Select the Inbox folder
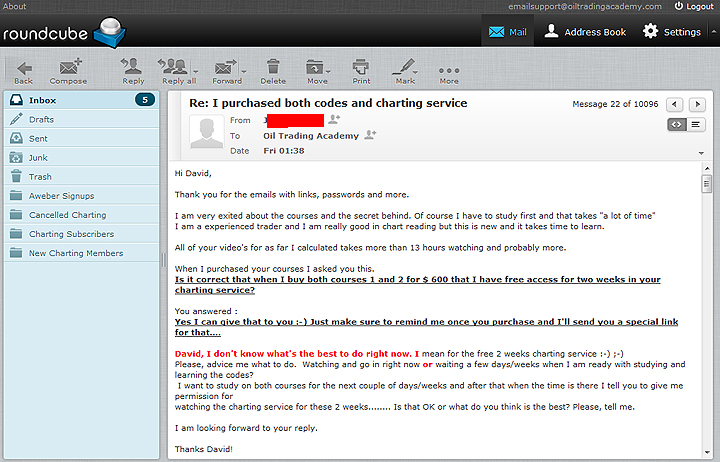This screenshot has height=462, width=720. click(x=82, y=100)
